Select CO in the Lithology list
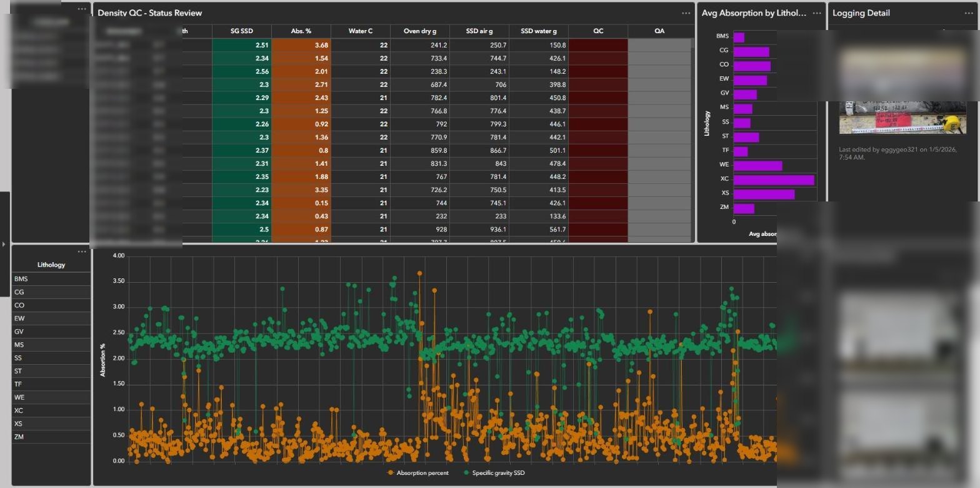The image size is (980, 488). pyautogui.click(x=51, y=305)
